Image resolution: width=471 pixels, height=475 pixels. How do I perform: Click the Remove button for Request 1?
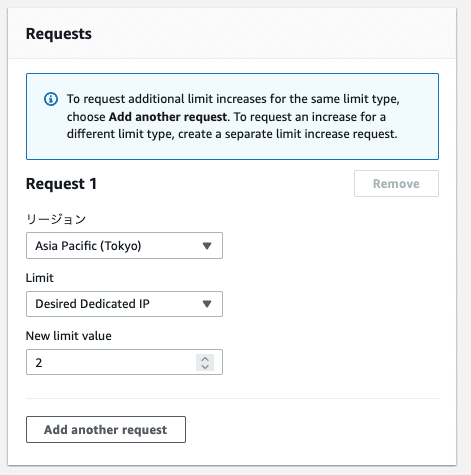point(396,184)
